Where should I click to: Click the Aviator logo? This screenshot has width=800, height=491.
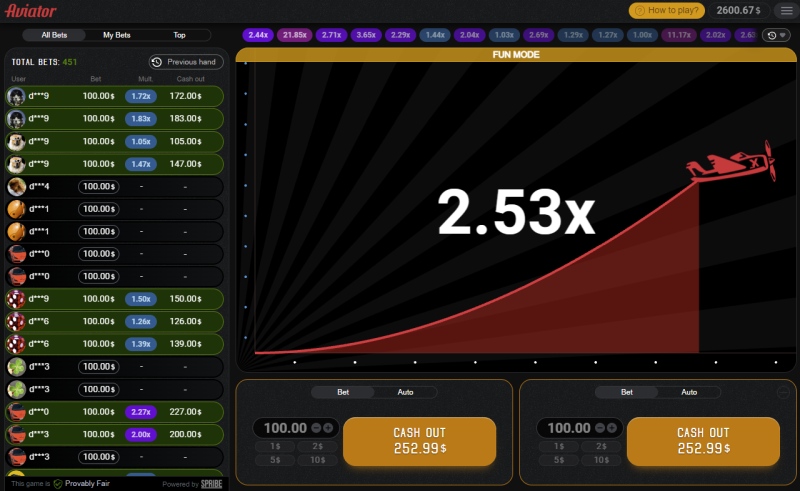pyautogui.click(x=31, y=10)
